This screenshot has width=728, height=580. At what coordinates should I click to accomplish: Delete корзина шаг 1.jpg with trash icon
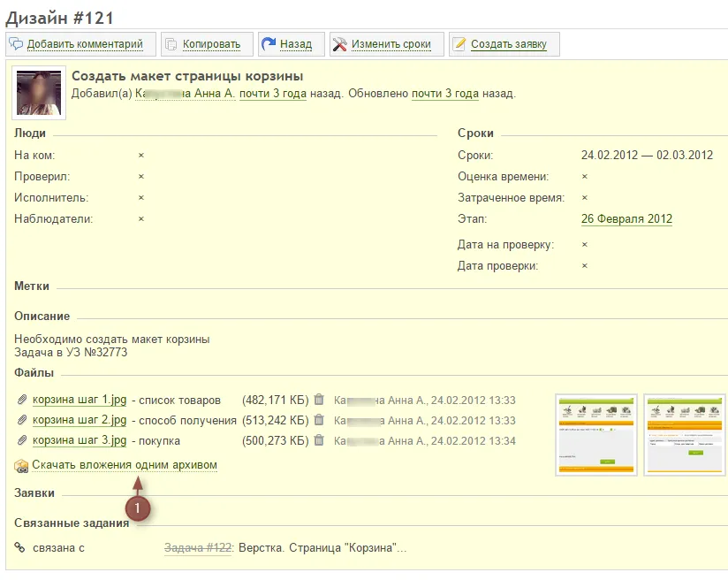[x=319, y=400]
